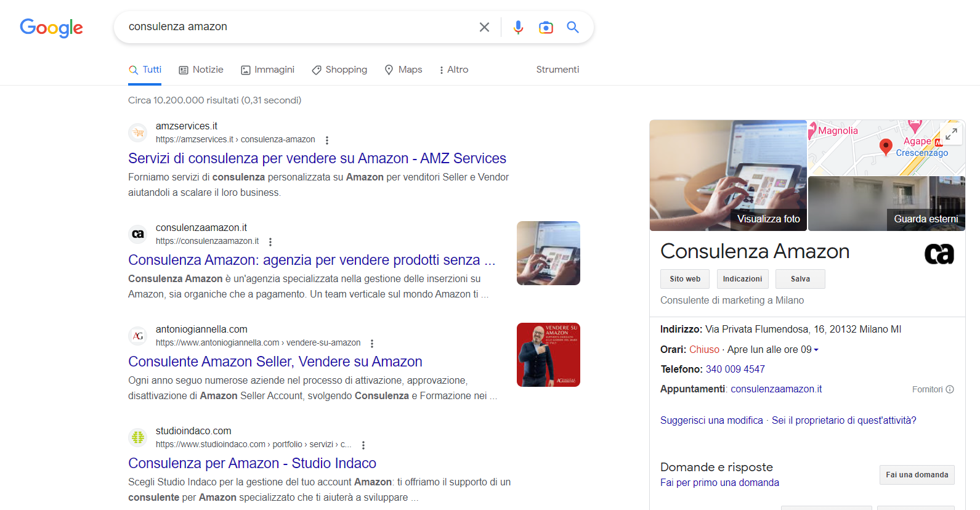Click the 'Consulenza Amazon' panel title
The height and width of the screenshot is (510, 980).
(755, 251)
